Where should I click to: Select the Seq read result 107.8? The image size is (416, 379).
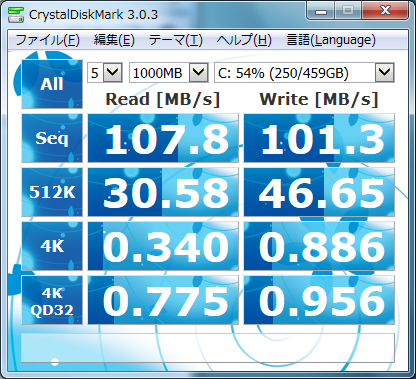[x=163, y=138]
